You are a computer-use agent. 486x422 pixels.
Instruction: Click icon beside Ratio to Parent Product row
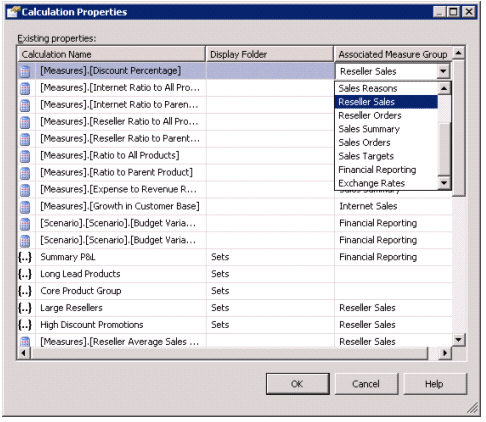click(25, 173)
